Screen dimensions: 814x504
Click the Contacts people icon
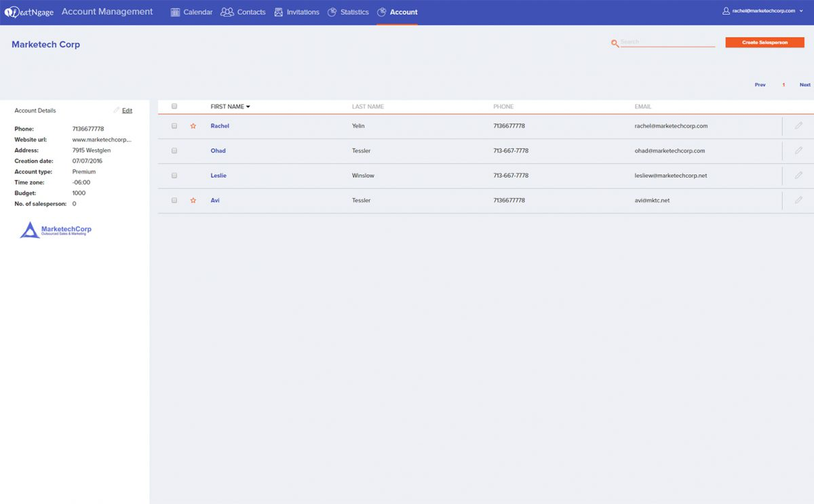pos(227,12)
